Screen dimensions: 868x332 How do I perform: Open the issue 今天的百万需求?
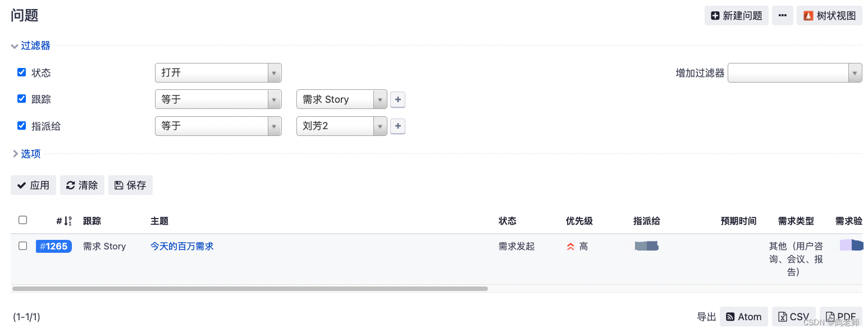[x=182, y=246]
